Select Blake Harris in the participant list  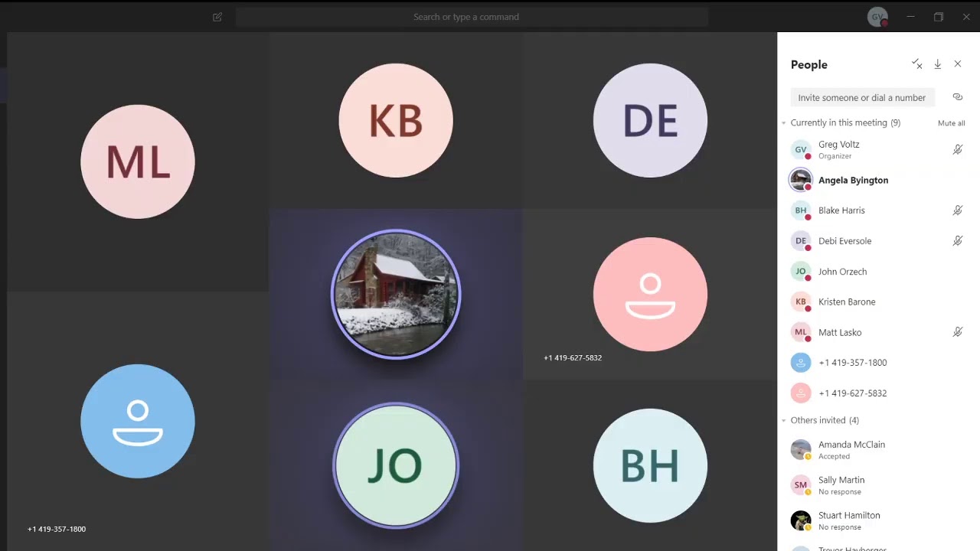877,210
